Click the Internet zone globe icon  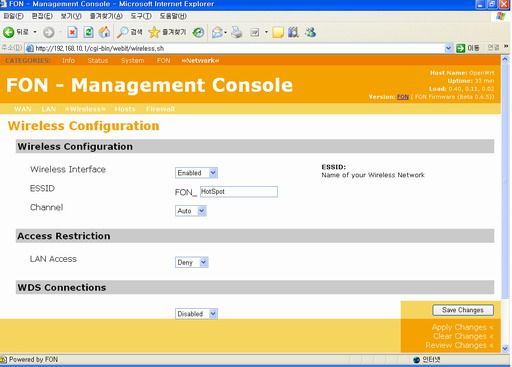[416, 360]
